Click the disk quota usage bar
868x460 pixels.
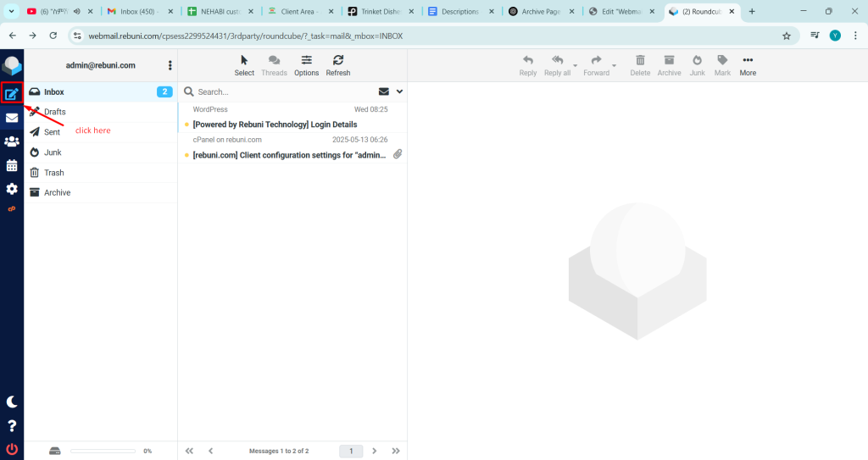click(103, 451)
